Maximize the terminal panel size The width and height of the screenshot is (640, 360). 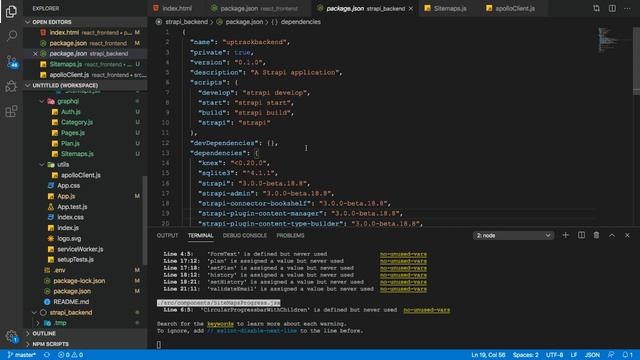pos(612,235)
